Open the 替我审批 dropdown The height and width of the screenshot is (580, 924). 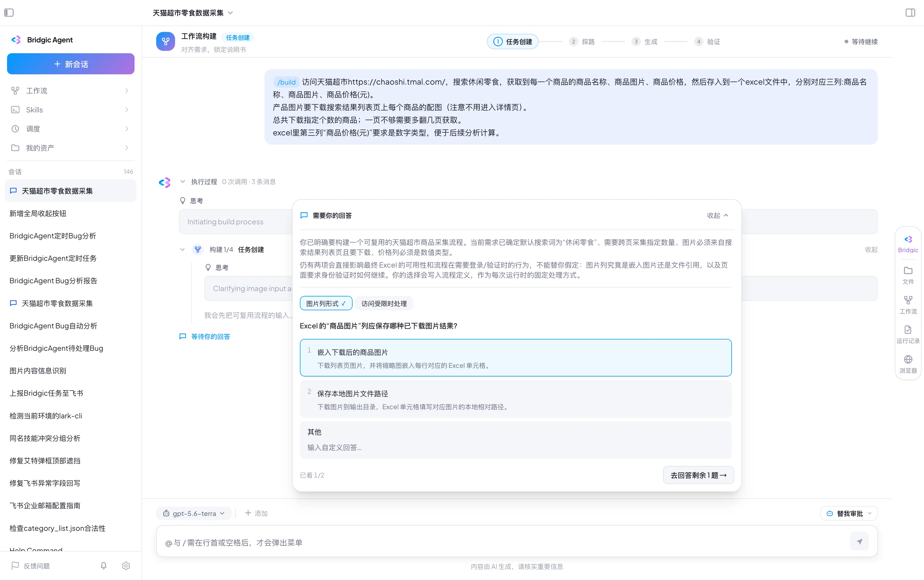[849, 513]
